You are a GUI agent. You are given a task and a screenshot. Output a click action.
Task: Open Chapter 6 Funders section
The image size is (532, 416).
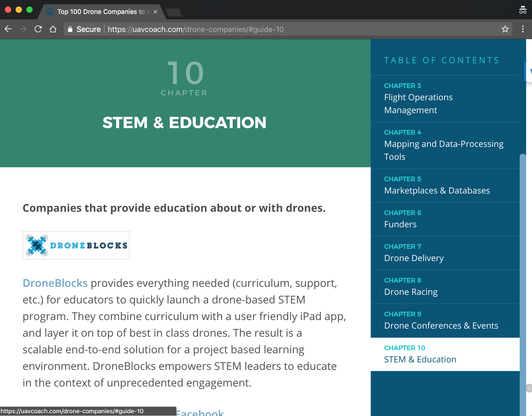pyautogui.click(x=445, y=219)
